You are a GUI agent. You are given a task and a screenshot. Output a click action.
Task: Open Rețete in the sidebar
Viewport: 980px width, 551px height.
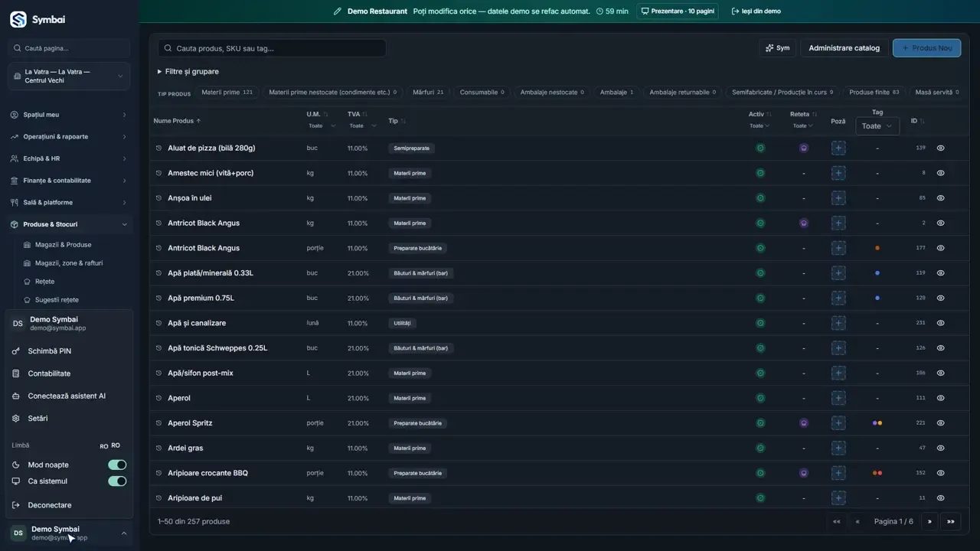point(44,282)
